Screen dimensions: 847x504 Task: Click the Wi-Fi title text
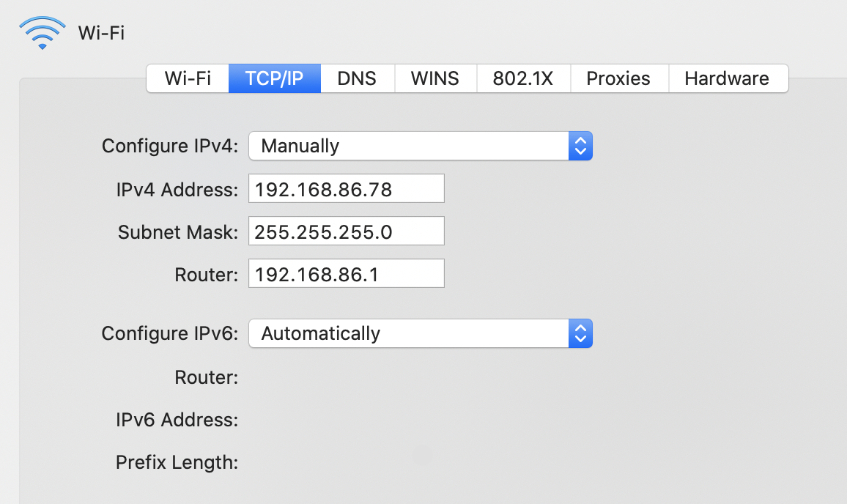coord(101,33)
